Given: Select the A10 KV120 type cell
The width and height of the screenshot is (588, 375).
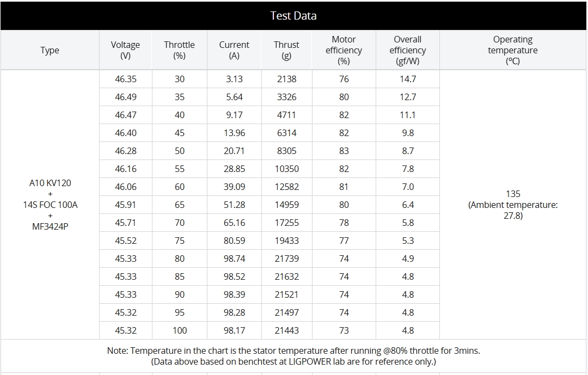Looking at the screenshot, I should tap(50, 183).
